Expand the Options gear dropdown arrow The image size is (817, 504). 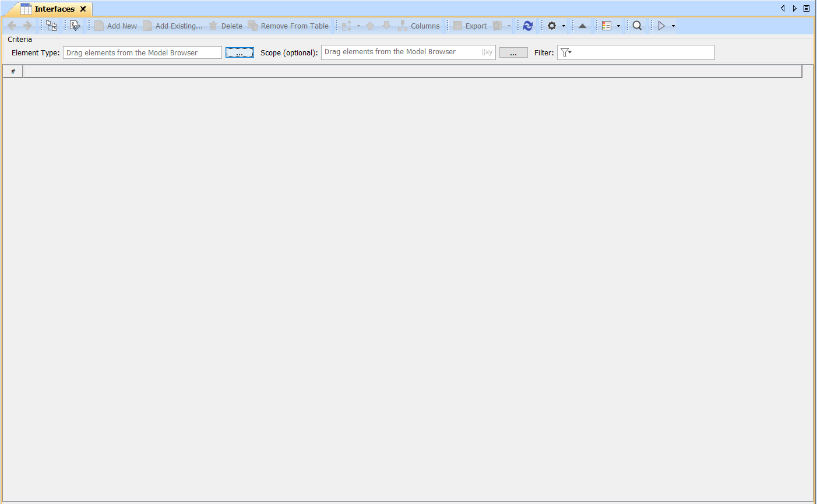tap(564, 26)
